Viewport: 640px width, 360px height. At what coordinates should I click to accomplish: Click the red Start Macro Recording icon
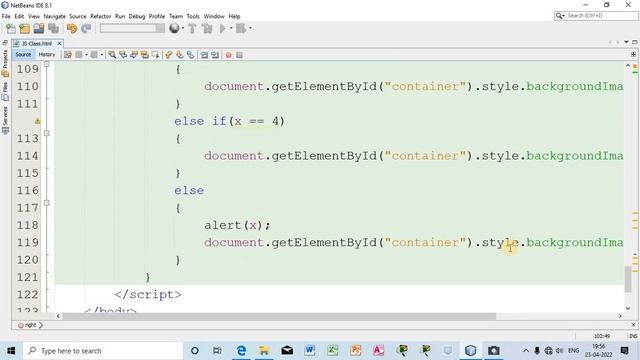[x=229, y=55]
